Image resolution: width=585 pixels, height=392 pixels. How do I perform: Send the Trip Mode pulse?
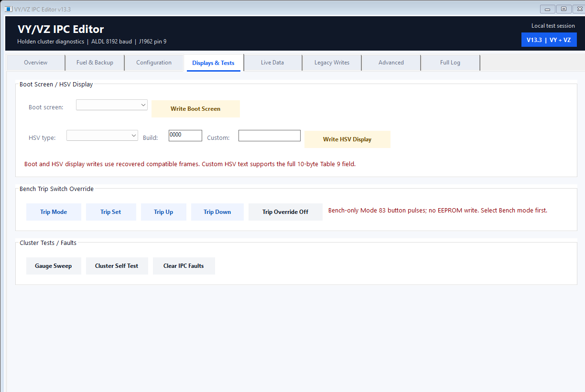tap(54, 212)
